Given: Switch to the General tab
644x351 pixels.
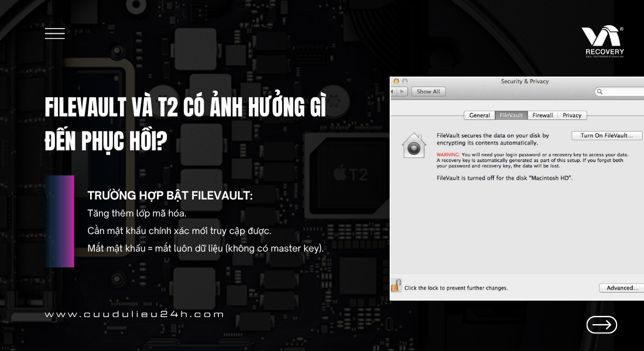Looking at the screenshot, I should [479, 115].
